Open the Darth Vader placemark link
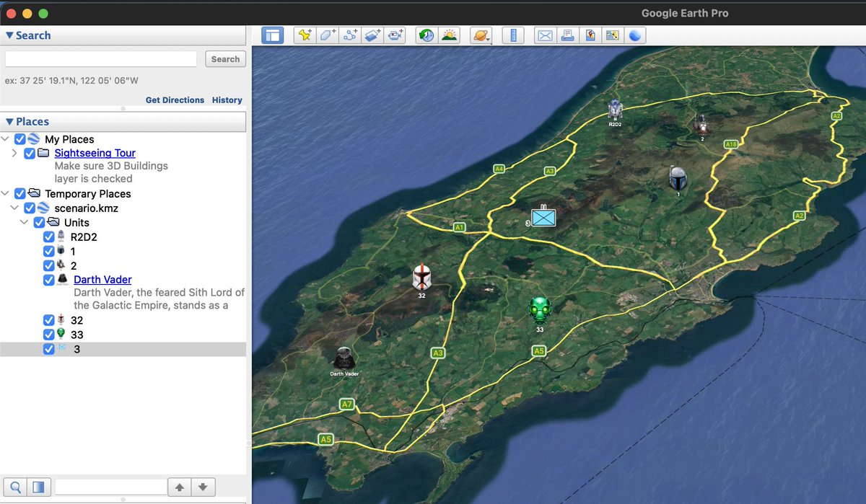The height and width of the screenshot is (504, 866). point(102,280)
